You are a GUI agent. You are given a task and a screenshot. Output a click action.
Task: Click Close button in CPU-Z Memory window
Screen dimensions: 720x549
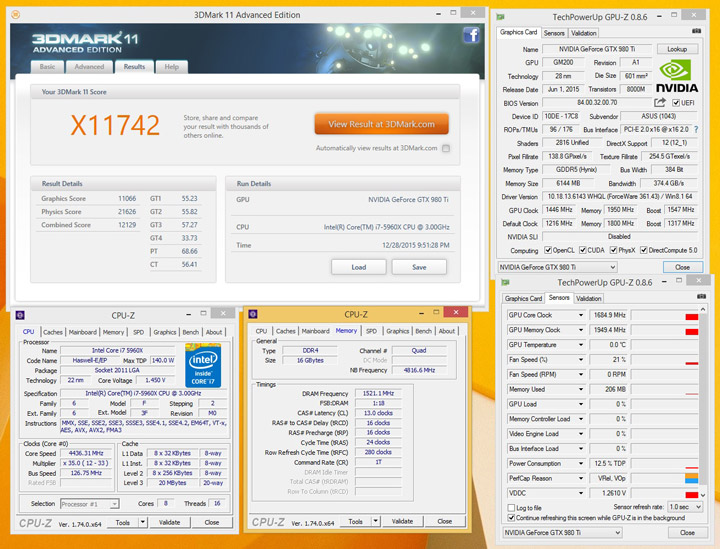(x=444, y=521)
